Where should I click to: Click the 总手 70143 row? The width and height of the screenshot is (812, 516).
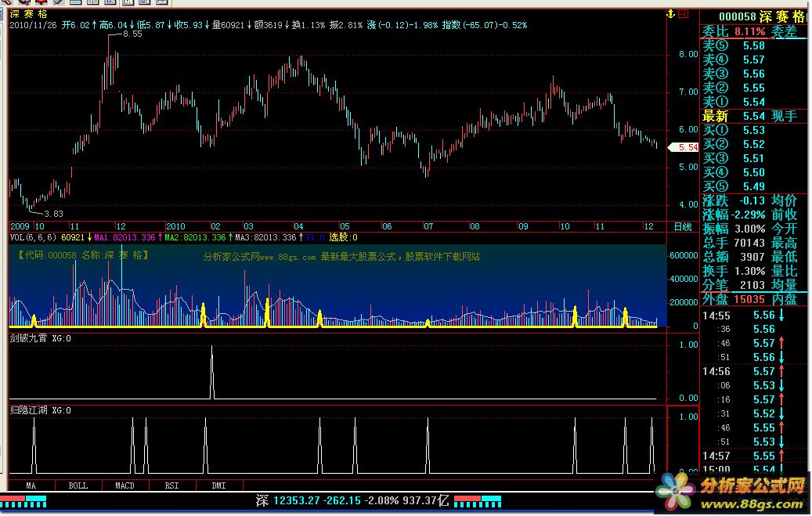pos(734,243)
